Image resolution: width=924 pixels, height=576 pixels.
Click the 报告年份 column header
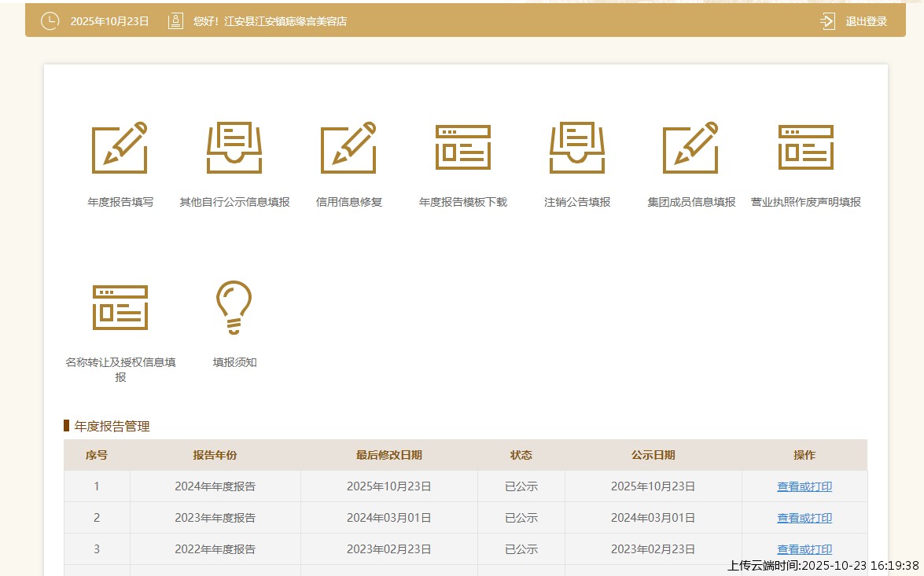point(215,455)
